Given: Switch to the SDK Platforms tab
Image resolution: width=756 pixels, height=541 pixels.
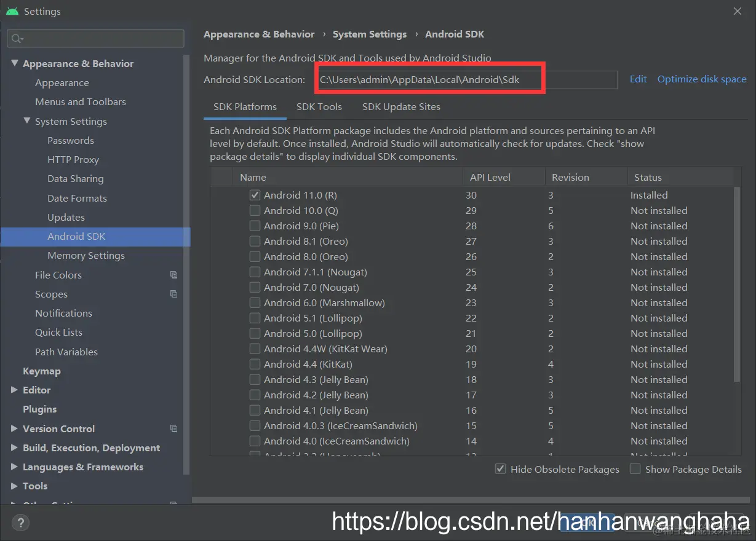Looking at the screenshot, I should (x=245, y=106).
